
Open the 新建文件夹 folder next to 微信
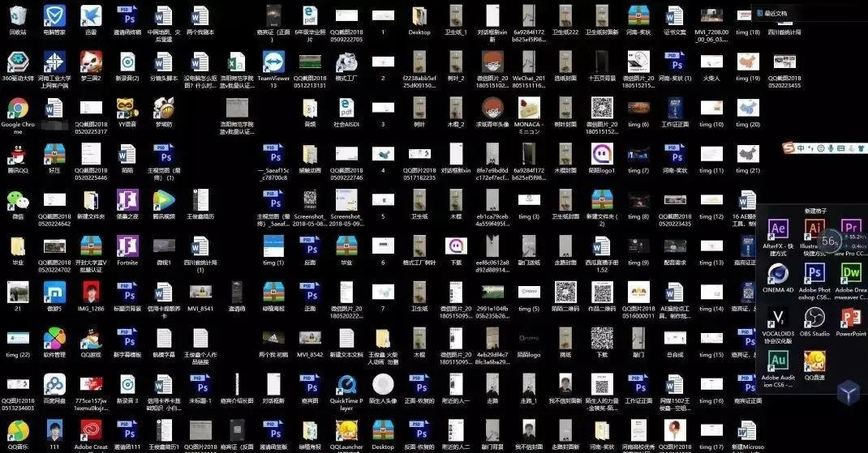click(x=91, y=200)
